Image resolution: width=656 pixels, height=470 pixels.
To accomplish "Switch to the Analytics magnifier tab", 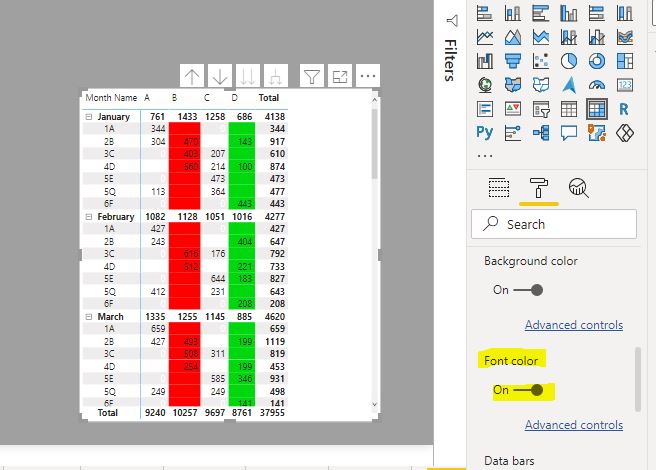I will 579,188.
